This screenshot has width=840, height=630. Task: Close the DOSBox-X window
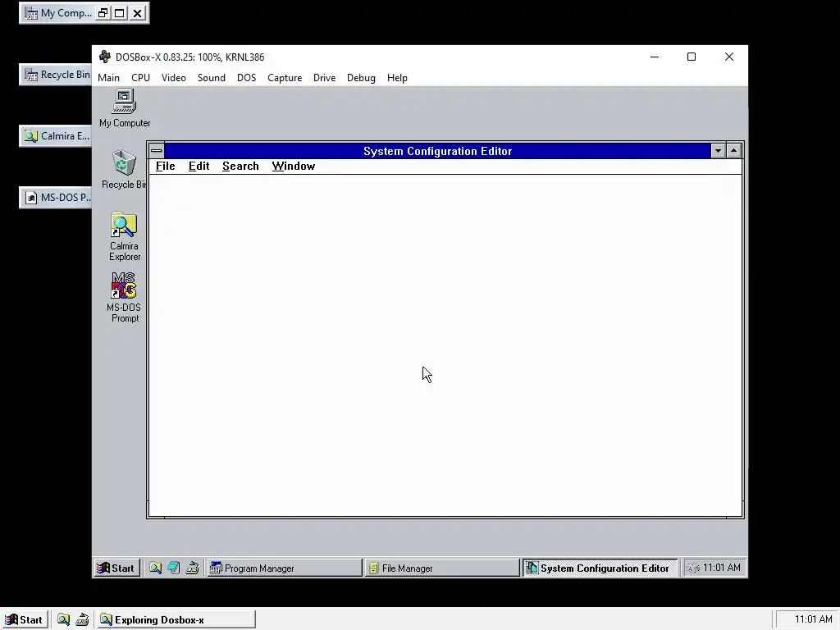click(x=729, y=57)
